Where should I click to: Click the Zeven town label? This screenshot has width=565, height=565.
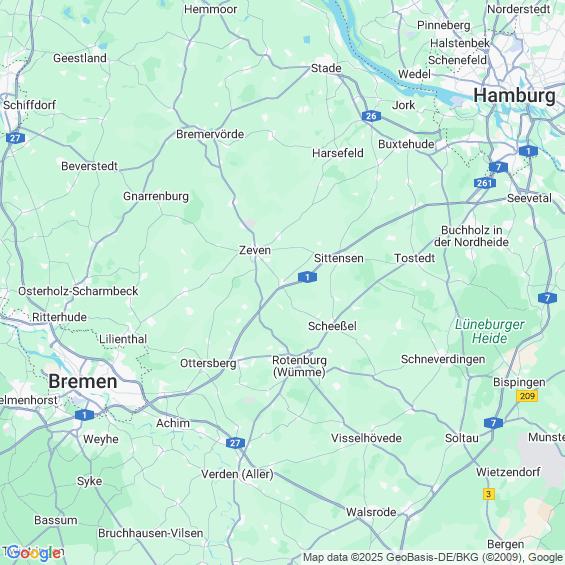(x=255, y=250)
